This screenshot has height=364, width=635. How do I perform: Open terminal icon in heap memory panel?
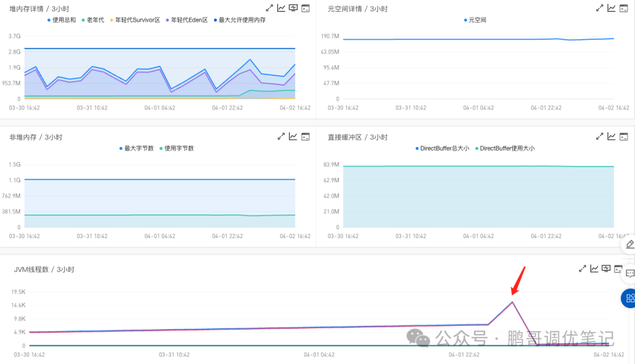pyautogui.click(x=305, y=8)
